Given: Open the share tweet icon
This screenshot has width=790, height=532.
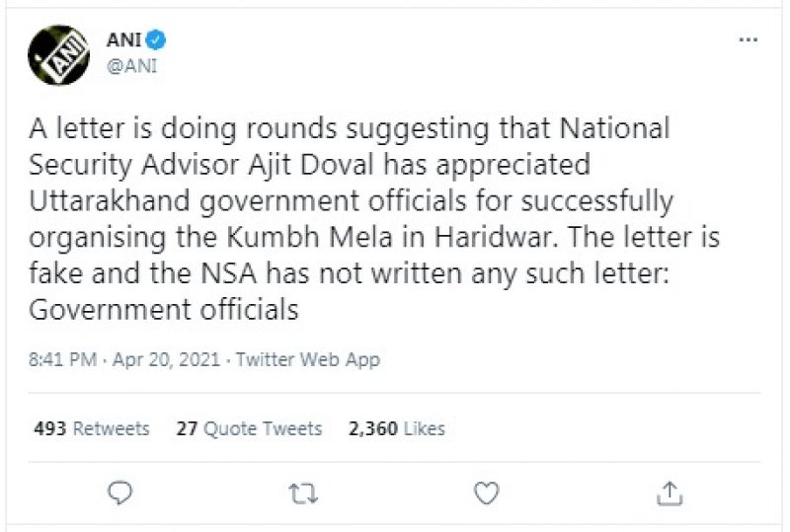Looking at the screenshot, I should (669, 491).
